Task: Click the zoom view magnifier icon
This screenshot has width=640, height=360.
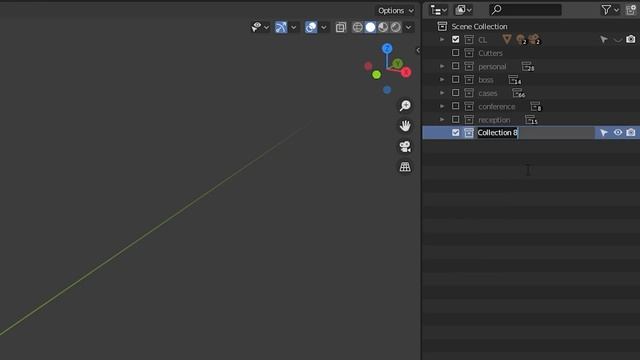Action: click(405, 106)
